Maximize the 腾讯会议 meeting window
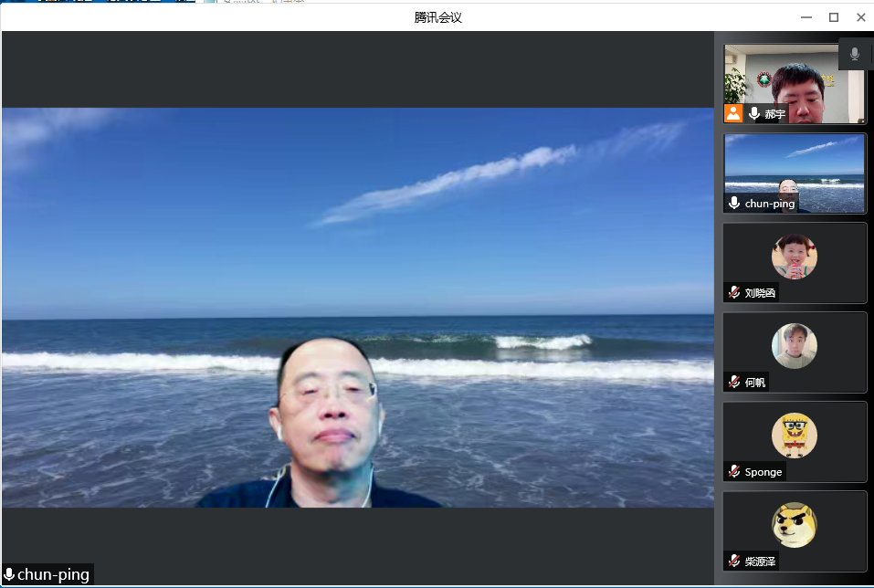Image resolution: width=874 pixels, height=588 pixels. (833, 16)
